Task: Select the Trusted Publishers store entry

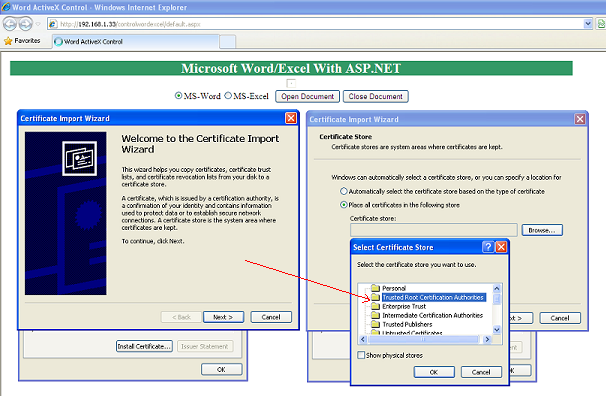Action: 407,324
